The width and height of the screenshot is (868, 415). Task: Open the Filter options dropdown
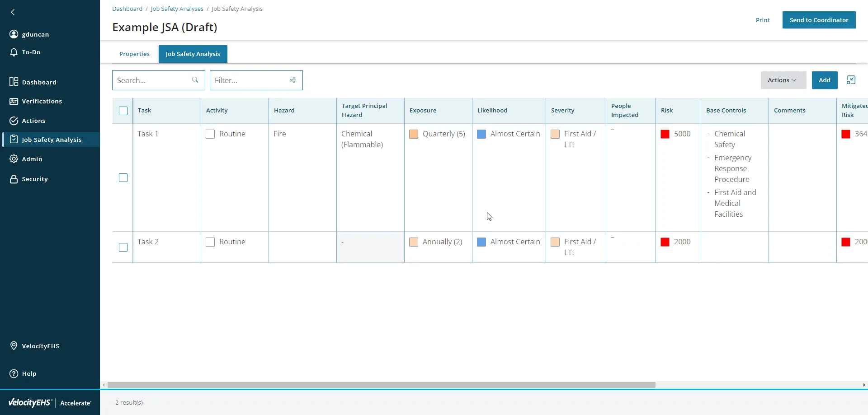(292, 80)
